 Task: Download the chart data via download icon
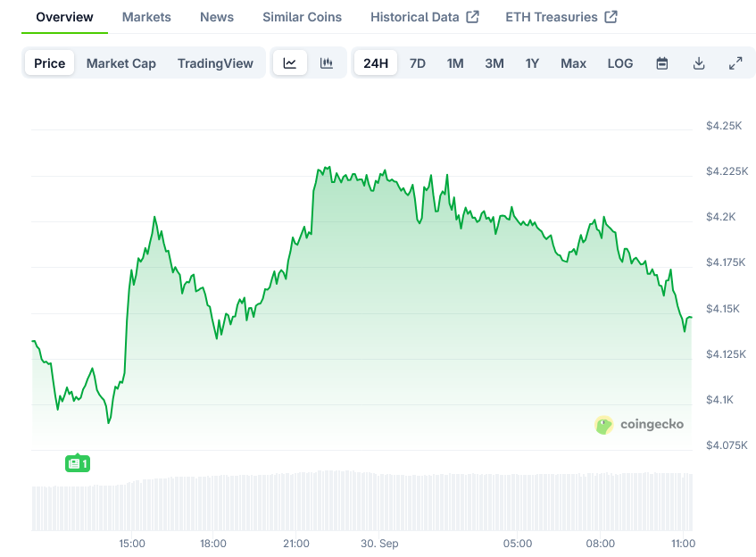pyautogui.click(x=699, y=62)
